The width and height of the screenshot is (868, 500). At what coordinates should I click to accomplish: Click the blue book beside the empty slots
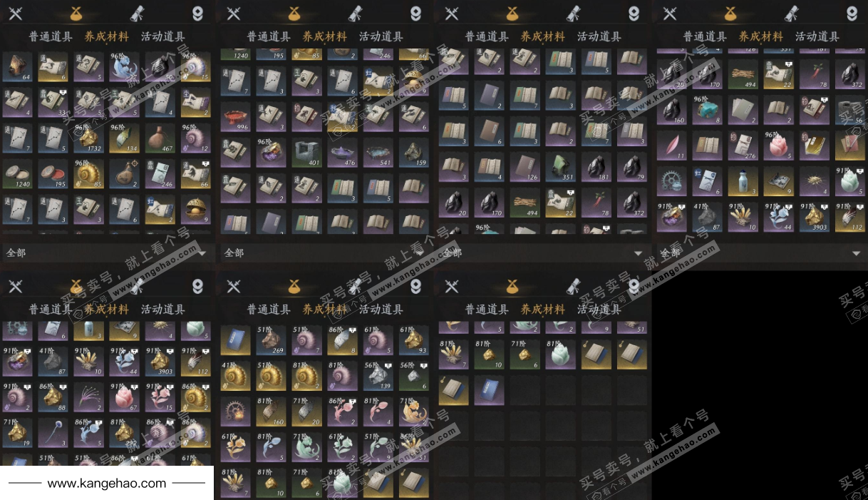point(490,390)
